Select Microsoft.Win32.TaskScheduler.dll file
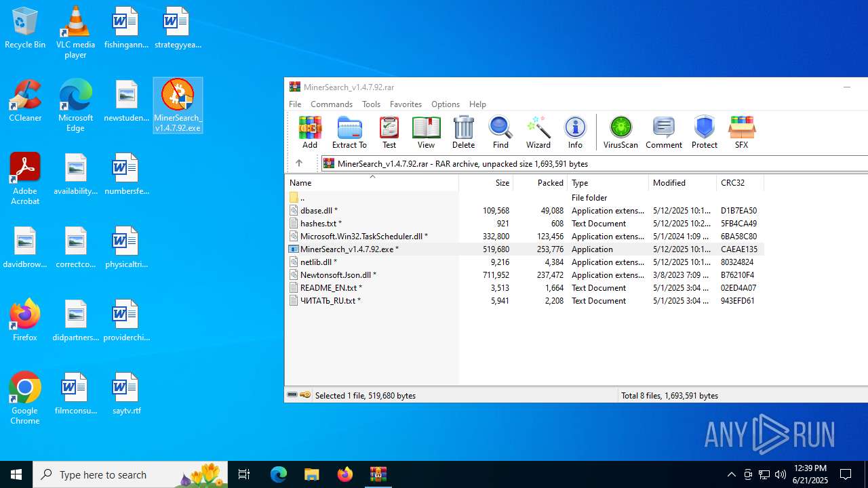The image size is (868, 488). point(524,236)
